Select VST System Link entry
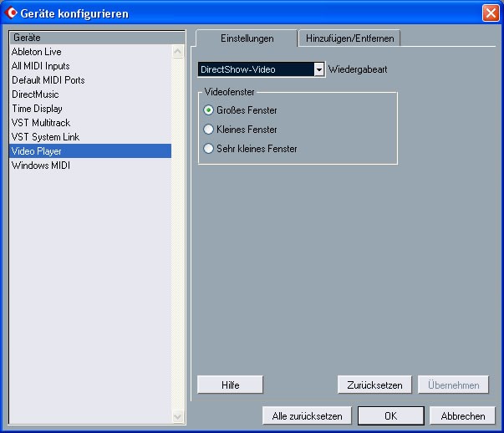The image size is (504, 433). (x=90, y=136)
